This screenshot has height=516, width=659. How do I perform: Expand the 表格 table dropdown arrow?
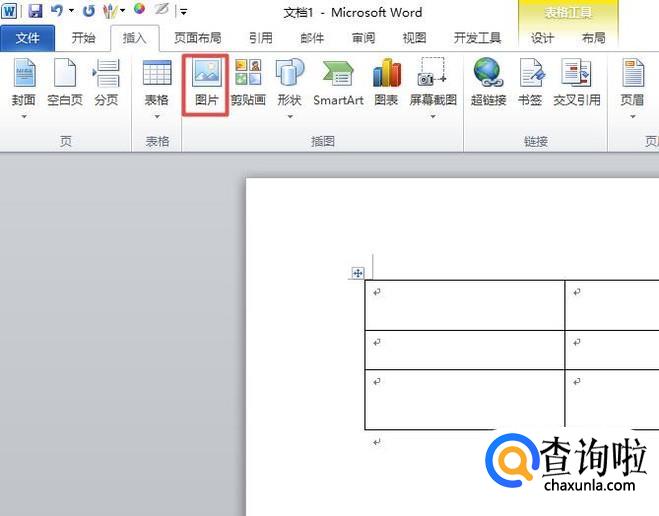coord(157,116)
